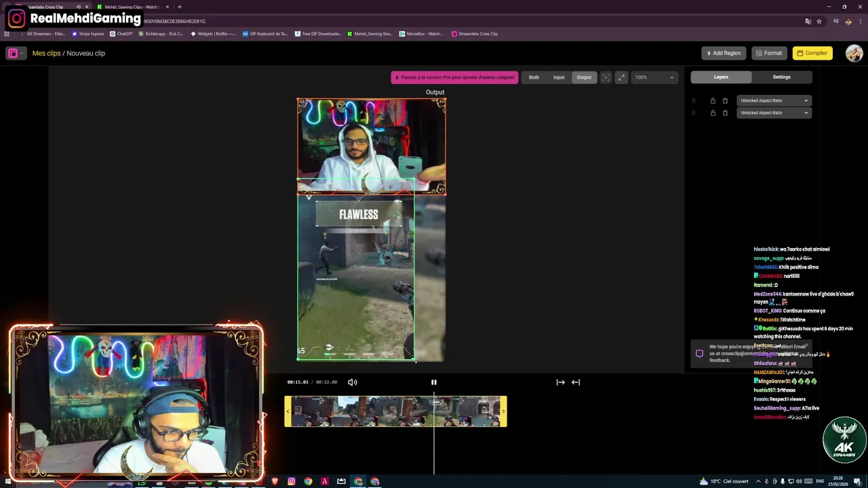868x488 pixels.
Task: Go back to Mes clips
Action: point(46,53)
